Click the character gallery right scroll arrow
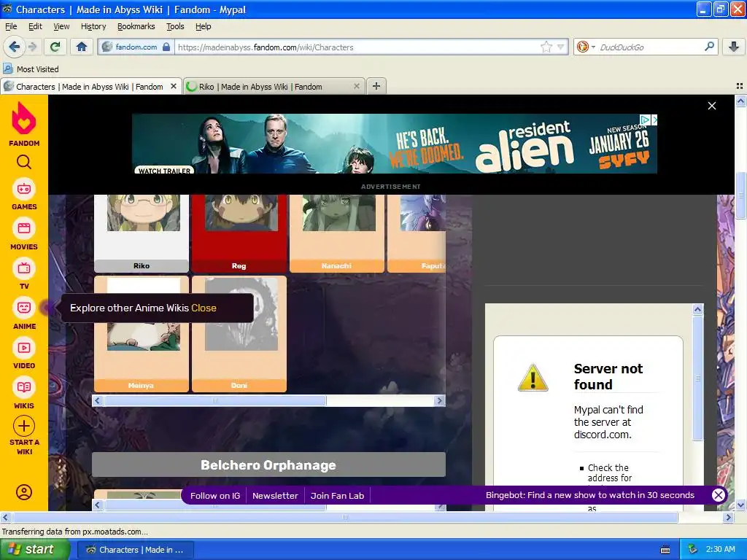 pos(439,400)
